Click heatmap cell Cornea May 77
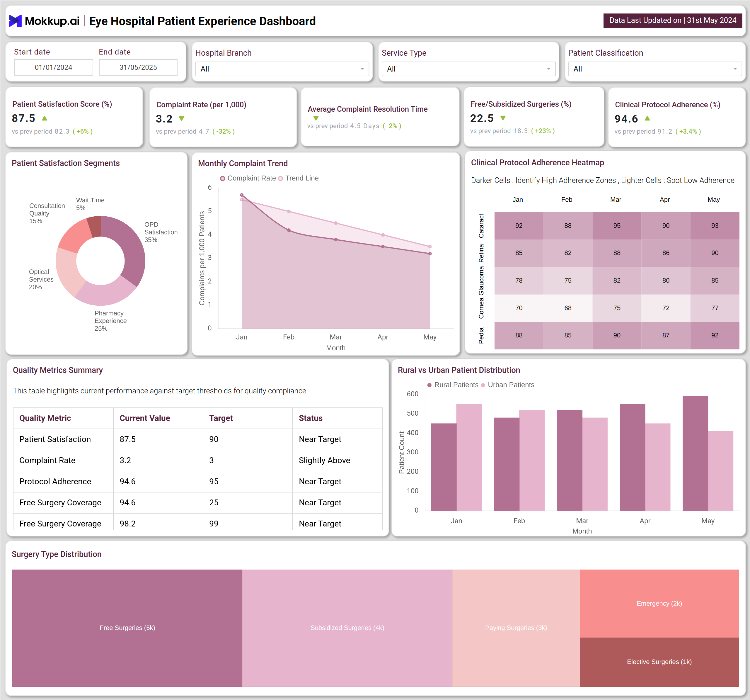The width and height of the screenshot is (750, 700). pos(715,308)
